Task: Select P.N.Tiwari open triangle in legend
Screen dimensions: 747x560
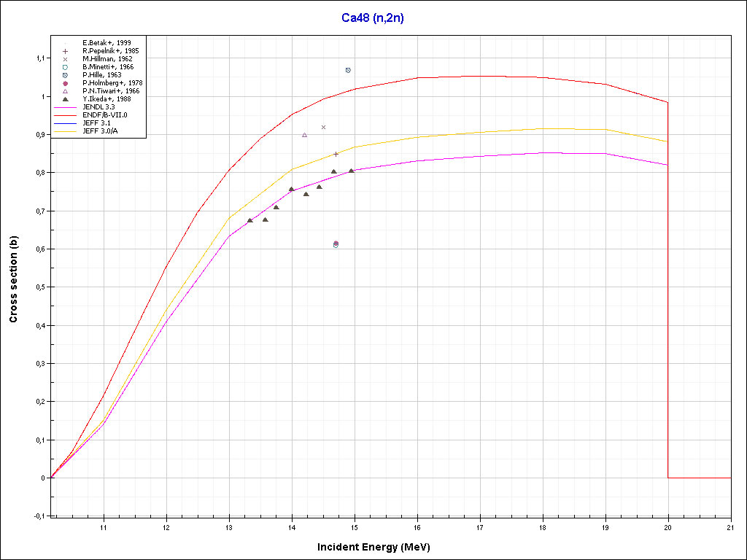Action: coord(65,91)
